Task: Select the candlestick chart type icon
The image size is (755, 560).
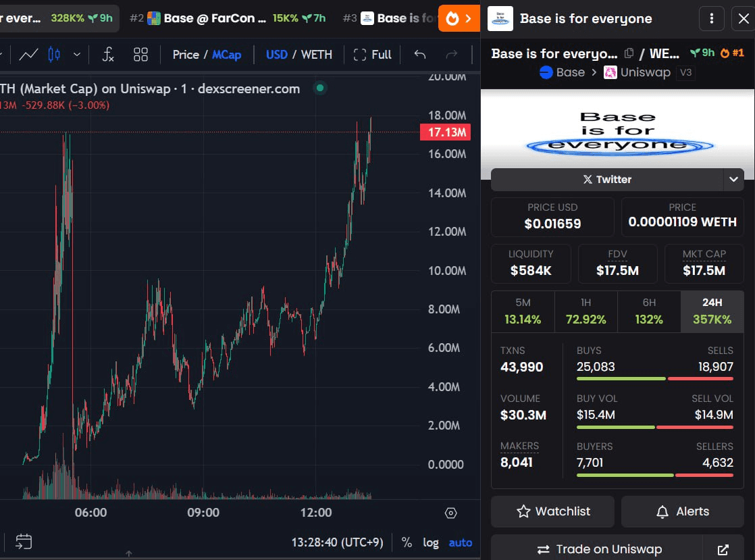Action: coord(54,55)
